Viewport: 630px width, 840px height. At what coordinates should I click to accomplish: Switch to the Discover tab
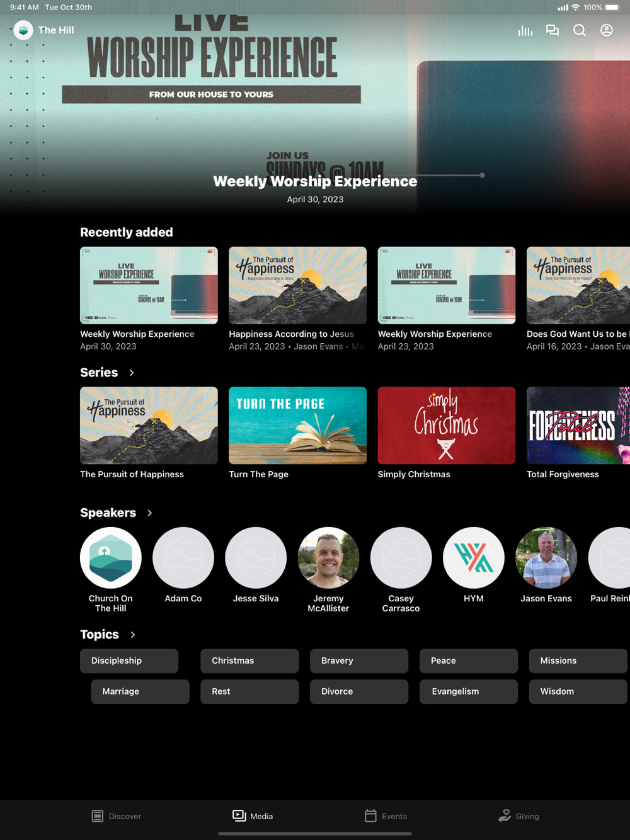pos(117,816)
